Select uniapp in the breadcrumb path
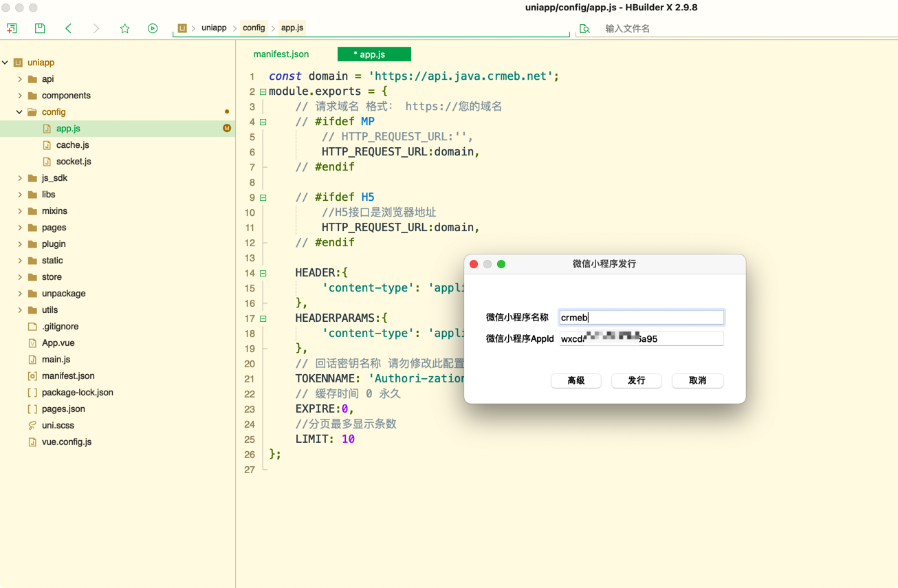Screen dimensions: 898x588 [214, 28]
